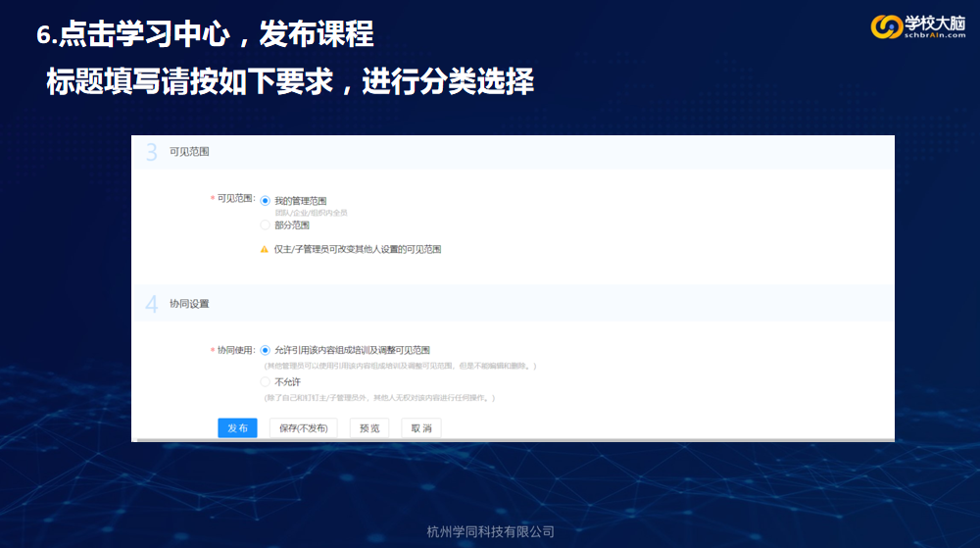
Task: Click the 杭州学同科技有限公司 footer text
Action: click(x=491, y=531)
